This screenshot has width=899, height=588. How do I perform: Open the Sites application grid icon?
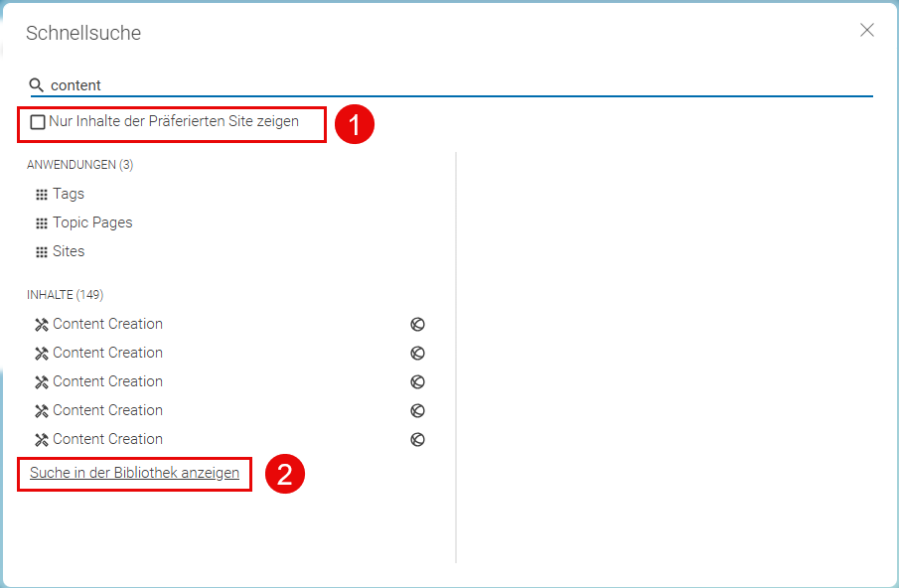pyautogui.click(x=42, y=252)
